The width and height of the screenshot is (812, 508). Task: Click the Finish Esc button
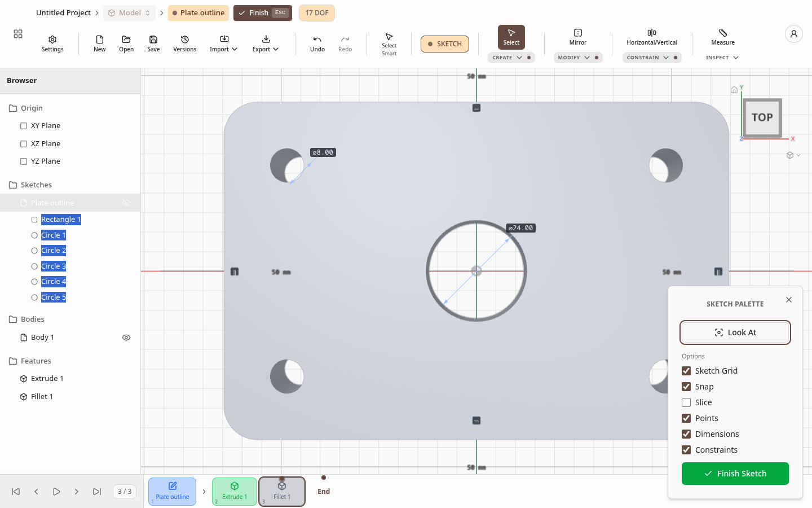pos(263,13)
